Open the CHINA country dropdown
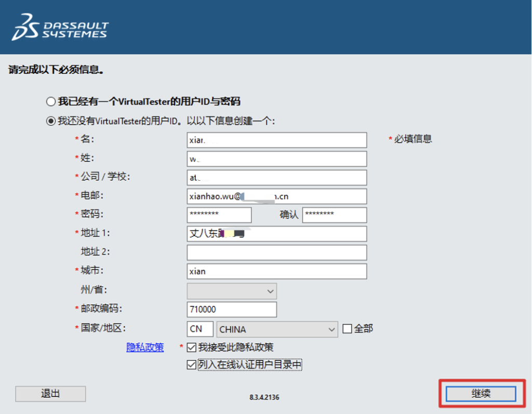 point(278,329)
